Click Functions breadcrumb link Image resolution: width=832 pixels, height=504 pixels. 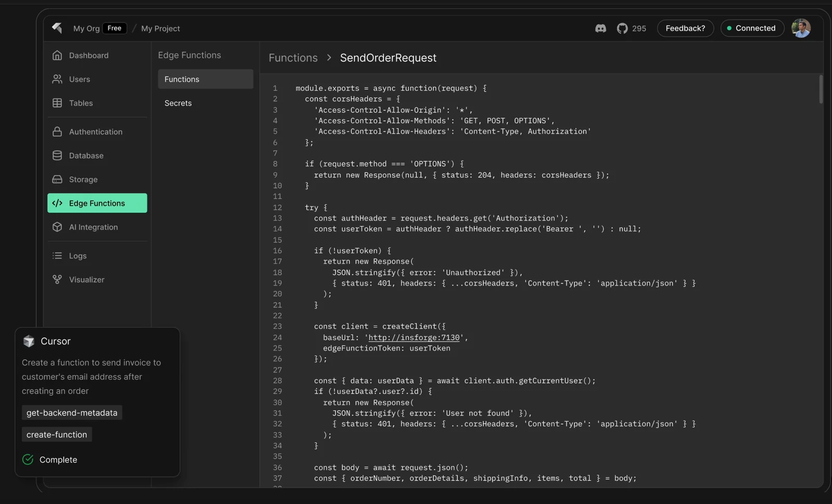pyautogui.click(x=293, y=58)
